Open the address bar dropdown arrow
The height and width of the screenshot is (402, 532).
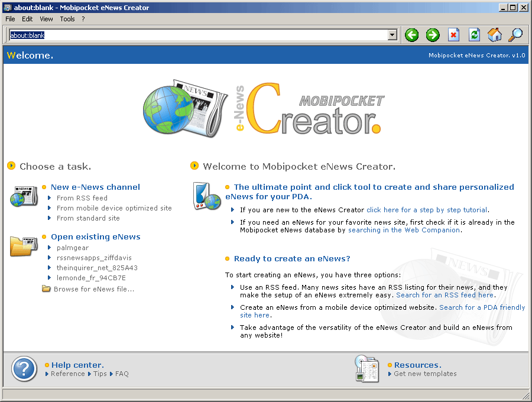pyautogui.click(x=392, y=35)
